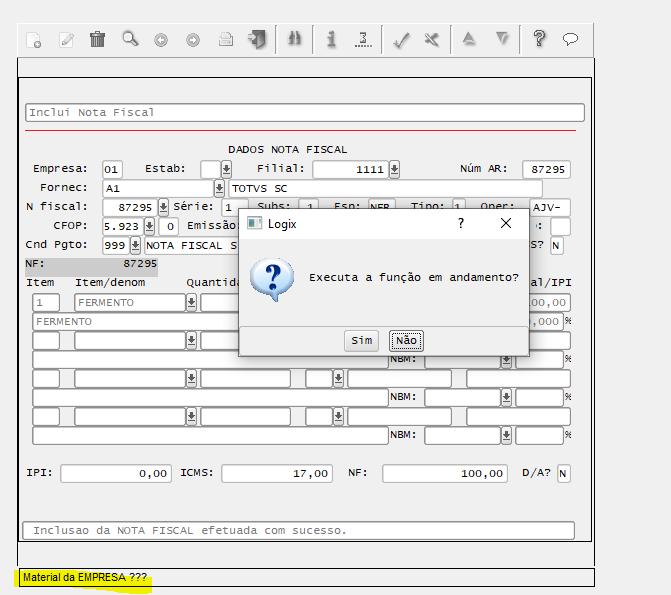Click the FERMENTO item code field
The image size is (671, 595).
pyautogui.click(x=130, y=303)
